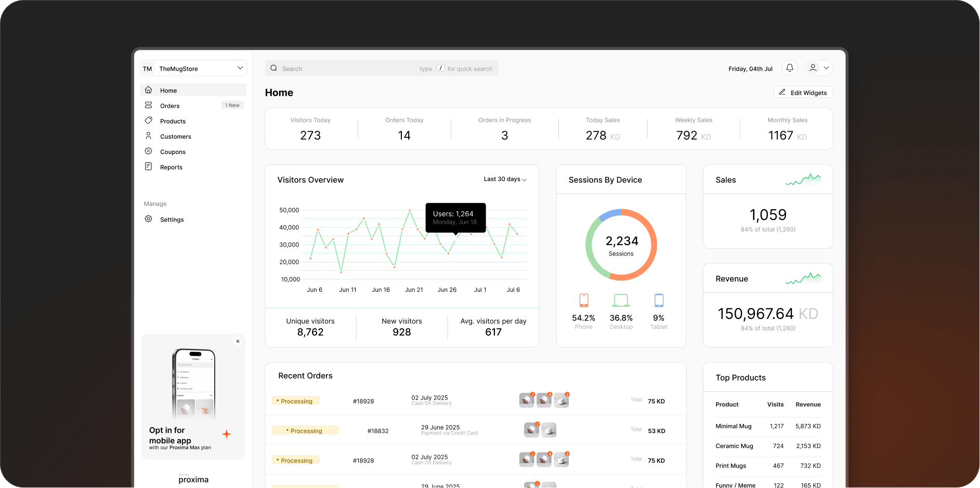Click the 53 KD order total
This screenshot has width=980, height=488.
pos(657,431)
